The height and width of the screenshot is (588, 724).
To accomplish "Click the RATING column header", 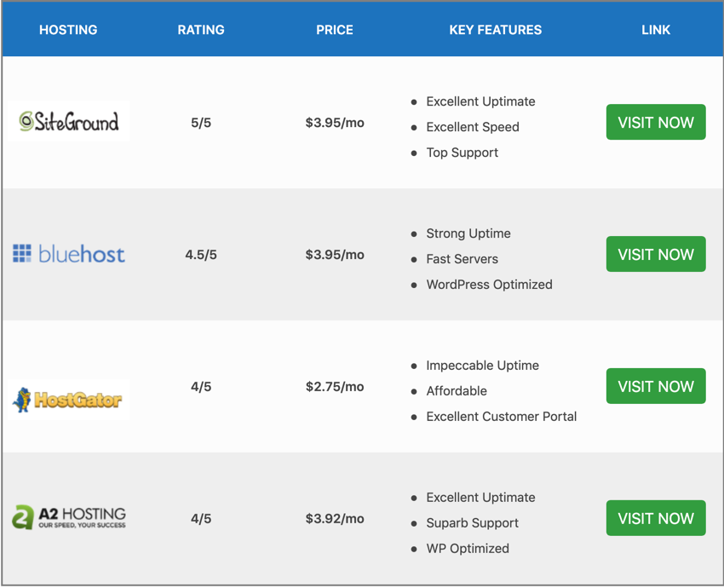I will coord(201,30).
